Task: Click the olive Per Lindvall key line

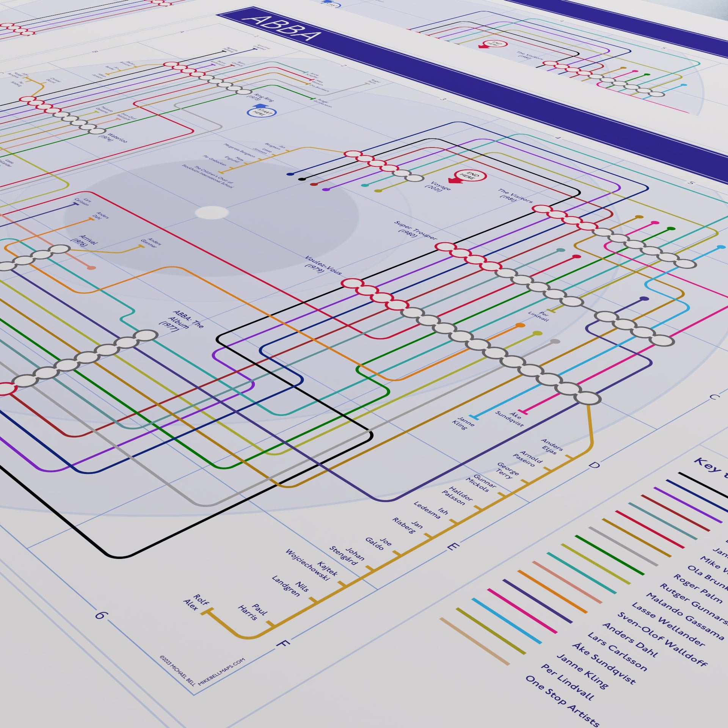Action: [491, 631]
